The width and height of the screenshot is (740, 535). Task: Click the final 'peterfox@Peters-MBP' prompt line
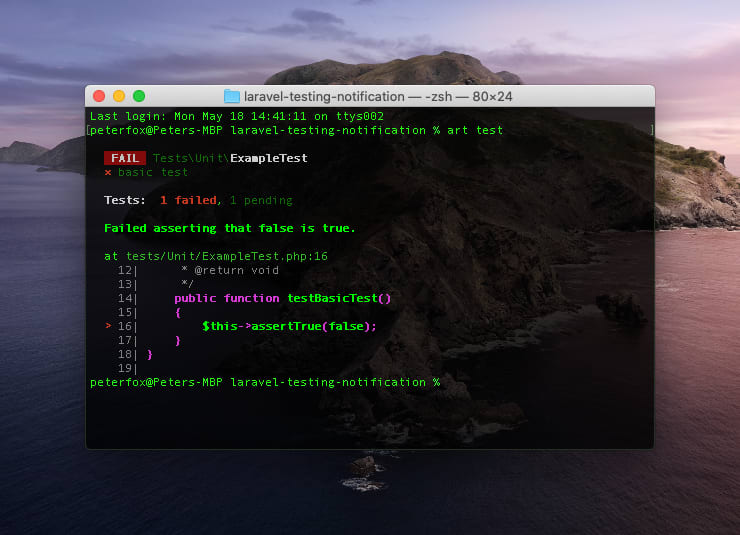coord(265,382)
